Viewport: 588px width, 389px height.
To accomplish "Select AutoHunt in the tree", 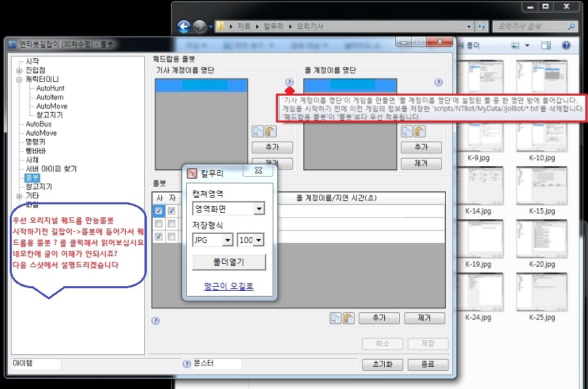I will (x=50, y=88).
